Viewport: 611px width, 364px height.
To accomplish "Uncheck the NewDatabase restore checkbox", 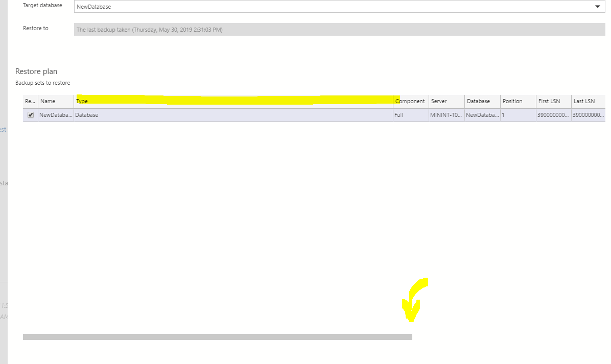I will coord(30,115).
